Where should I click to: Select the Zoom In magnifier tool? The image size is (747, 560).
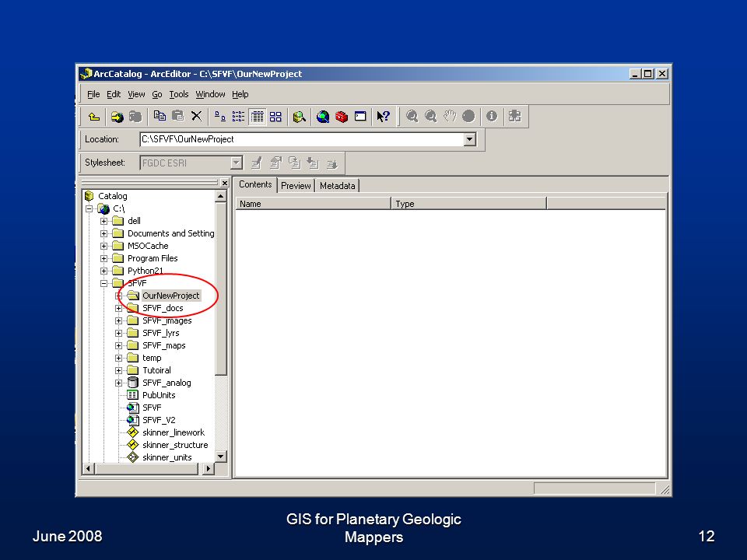(412, 116)
